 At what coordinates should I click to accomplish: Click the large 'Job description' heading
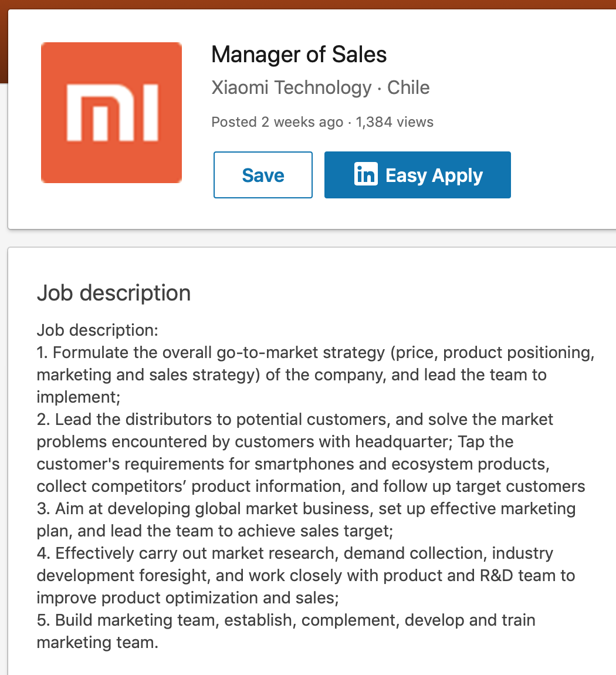(x=114, y=293)
